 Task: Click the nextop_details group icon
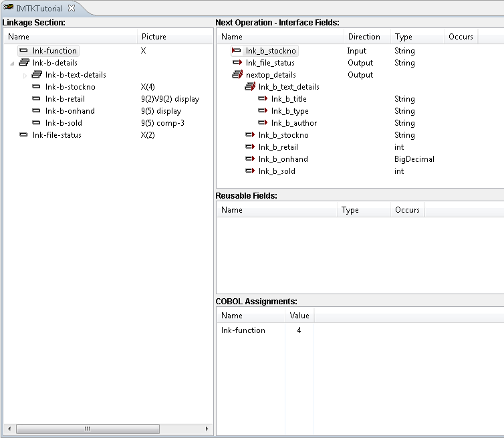(x=237, y=75)
